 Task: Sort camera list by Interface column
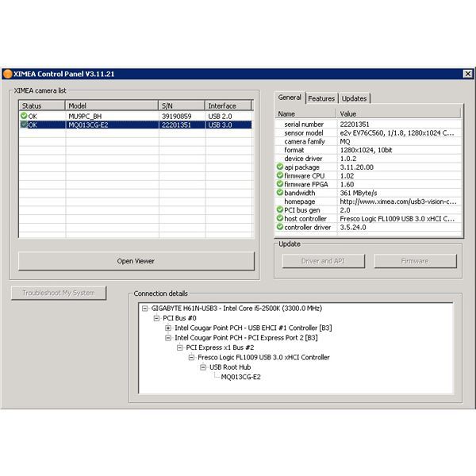point(228,106)
